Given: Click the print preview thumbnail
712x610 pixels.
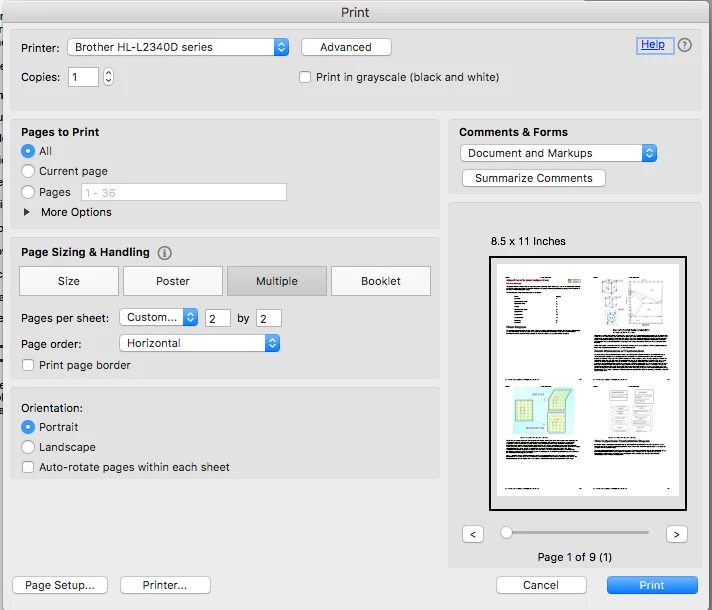Looking at the screenshot, I should [x=588, y=383].
